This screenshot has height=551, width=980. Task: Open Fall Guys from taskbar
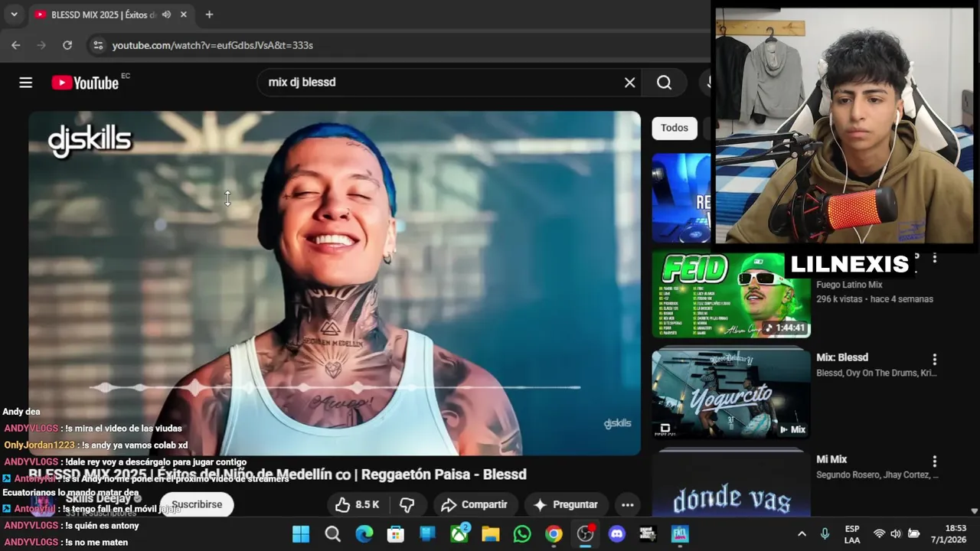[680, 534]
